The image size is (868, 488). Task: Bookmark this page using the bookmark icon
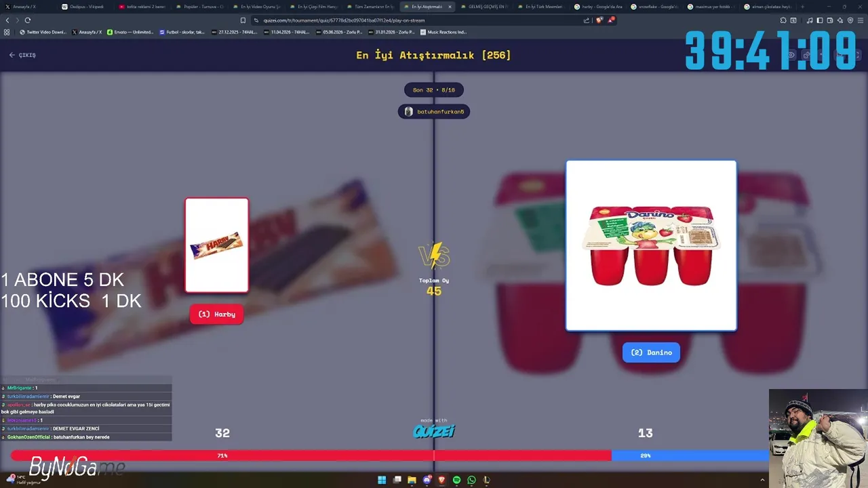pos(243,20)
